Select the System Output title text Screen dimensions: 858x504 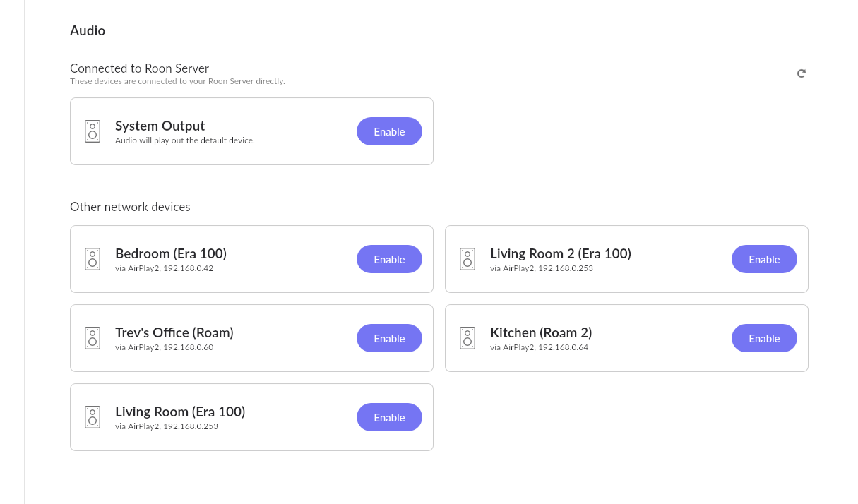point(160,126)
